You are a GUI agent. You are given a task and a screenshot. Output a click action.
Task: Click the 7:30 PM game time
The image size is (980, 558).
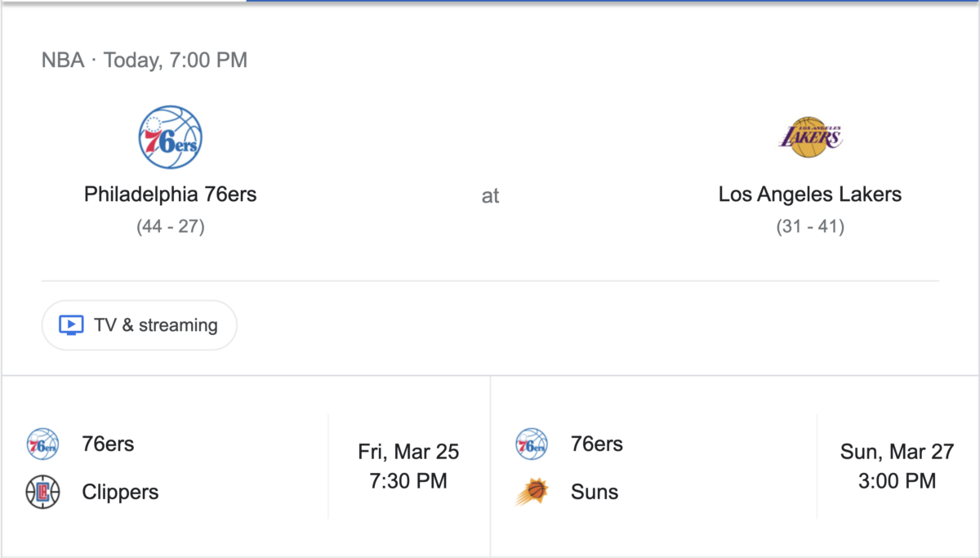pyautogui.click(x=408, y=480)
